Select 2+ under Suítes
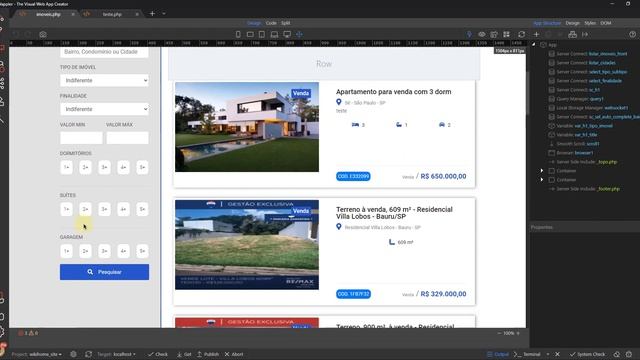Image resolution: width=640 pixels, height=360 pixels. coord(85,209)
